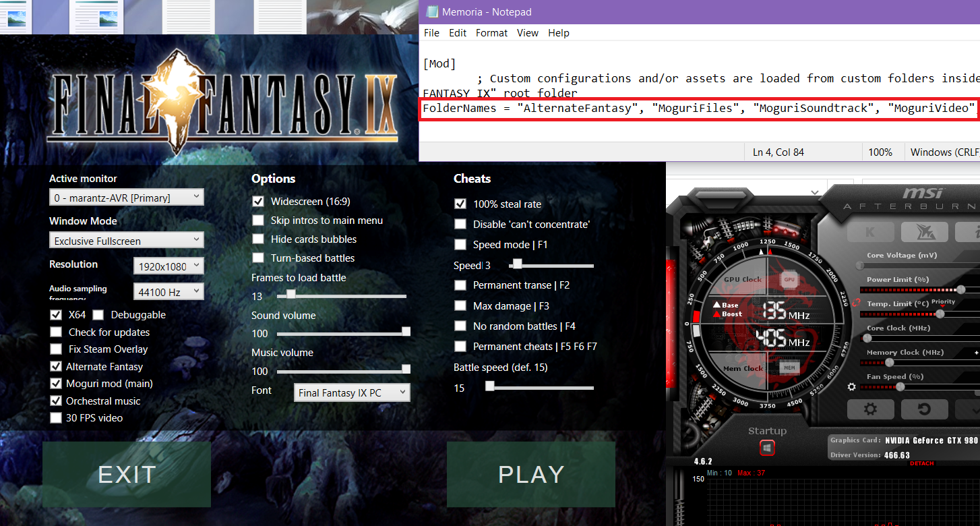The height and width of the screenshot is (526, 980).
Task: Click the small fan auto gear icon
Action: click(x=851, y=387)
